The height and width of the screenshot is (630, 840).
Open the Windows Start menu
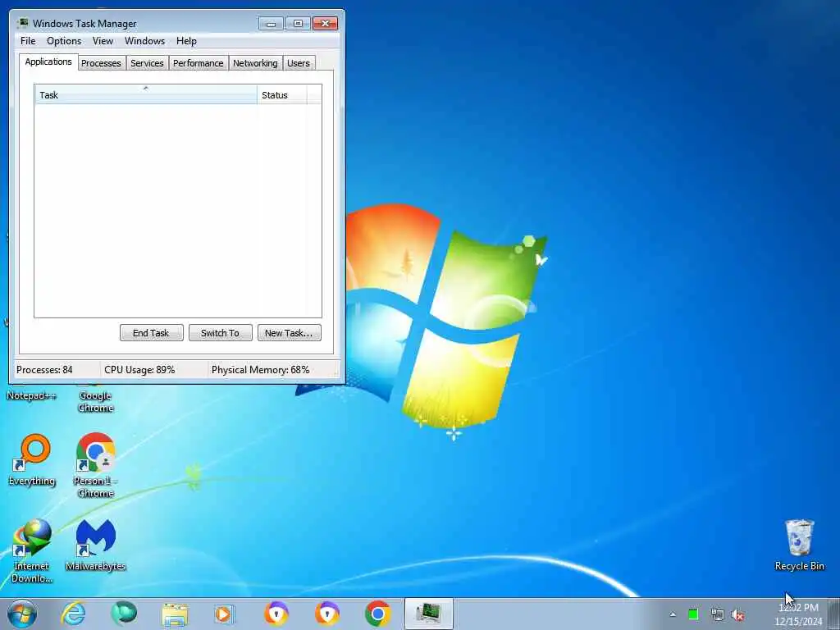pos(22,614)
